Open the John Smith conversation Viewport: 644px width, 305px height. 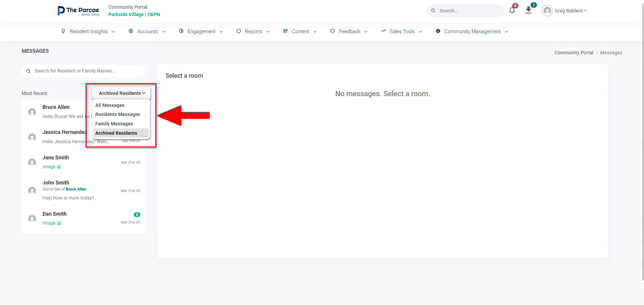point(84,190)
